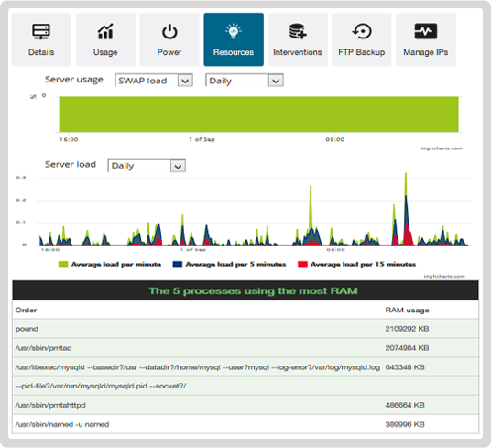Hide Average load per 15 minutes series
The image size is (491, 448).
tap(356, 264)
